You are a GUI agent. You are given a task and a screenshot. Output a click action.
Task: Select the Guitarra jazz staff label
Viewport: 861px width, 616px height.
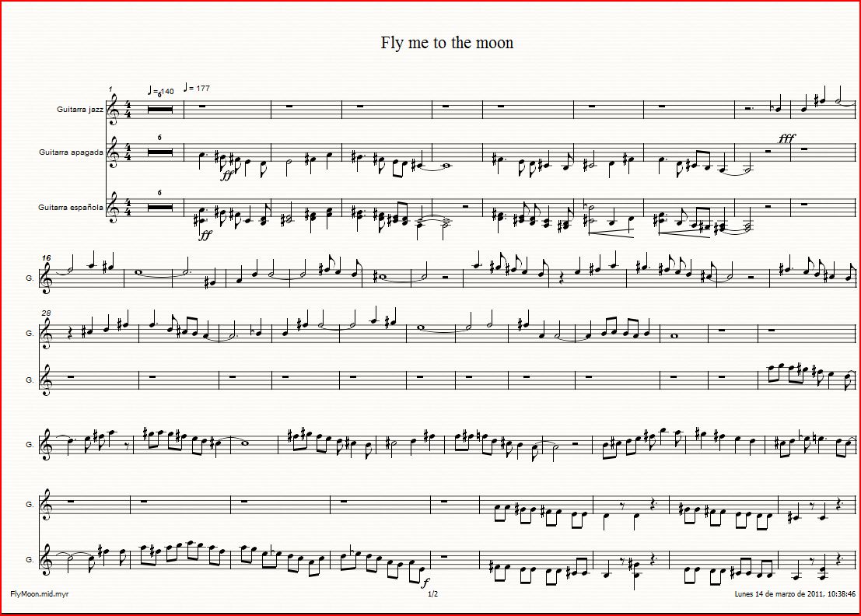tap(80, 109)
